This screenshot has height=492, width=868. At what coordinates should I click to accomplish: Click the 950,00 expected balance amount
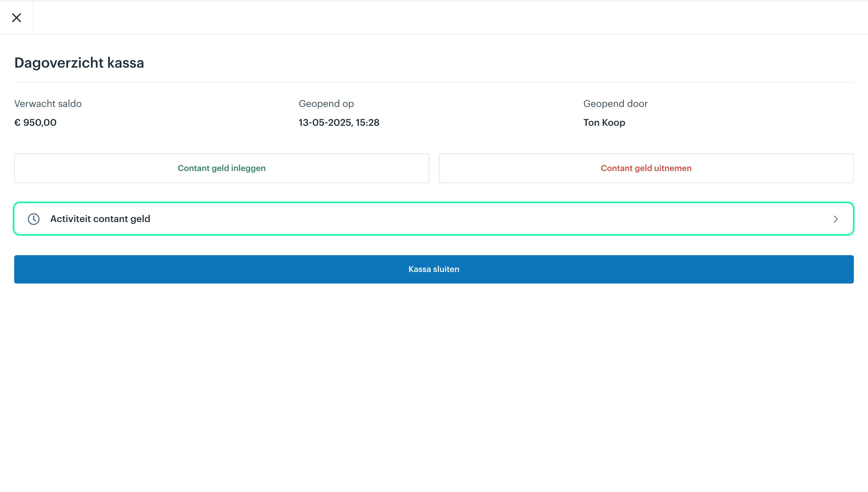click(x=40, y=122)
